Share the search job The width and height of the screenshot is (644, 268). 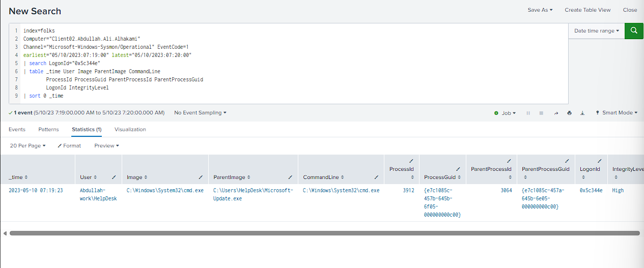tap(556, 113)
